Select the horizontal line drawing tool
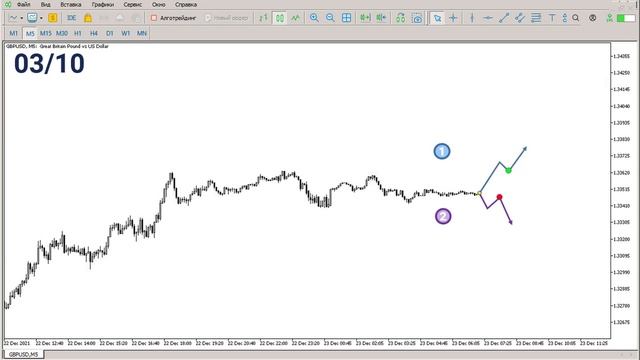This screenshot has height=360, width=640. click(x=488, y=18)
